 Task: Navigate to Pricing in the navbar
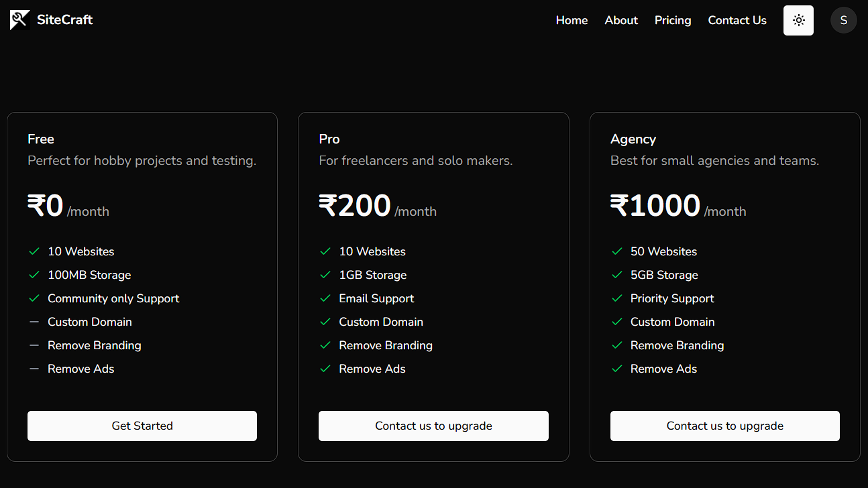point(673,20)
